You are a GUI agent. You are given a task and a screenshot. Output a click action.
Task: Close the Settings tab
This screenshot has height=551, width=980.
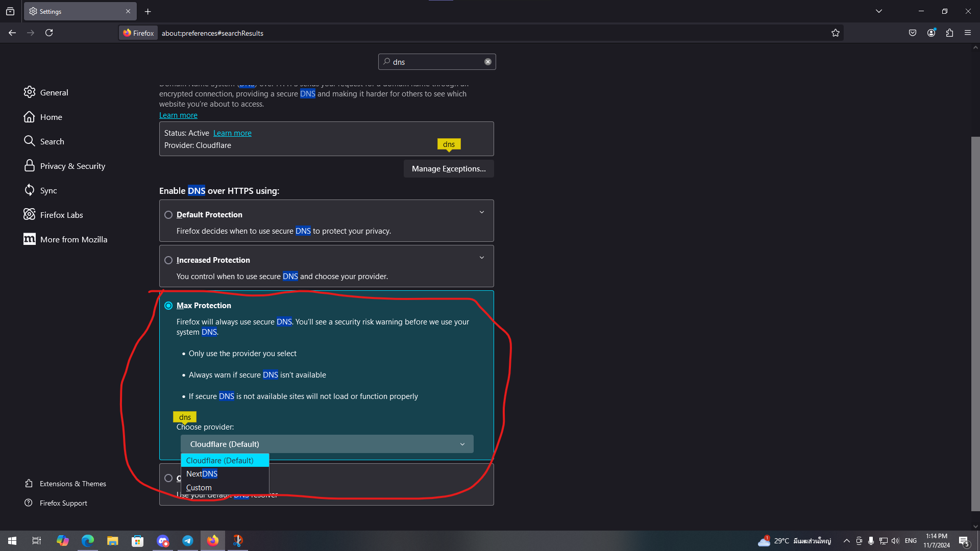(128, 11)
